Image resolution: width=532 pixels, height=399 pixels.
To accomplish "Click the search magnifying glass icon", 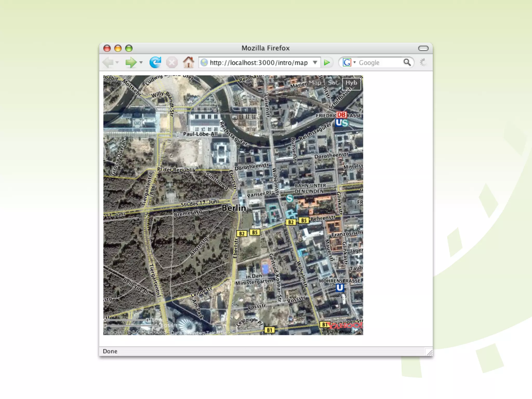I will click(407, 62).
